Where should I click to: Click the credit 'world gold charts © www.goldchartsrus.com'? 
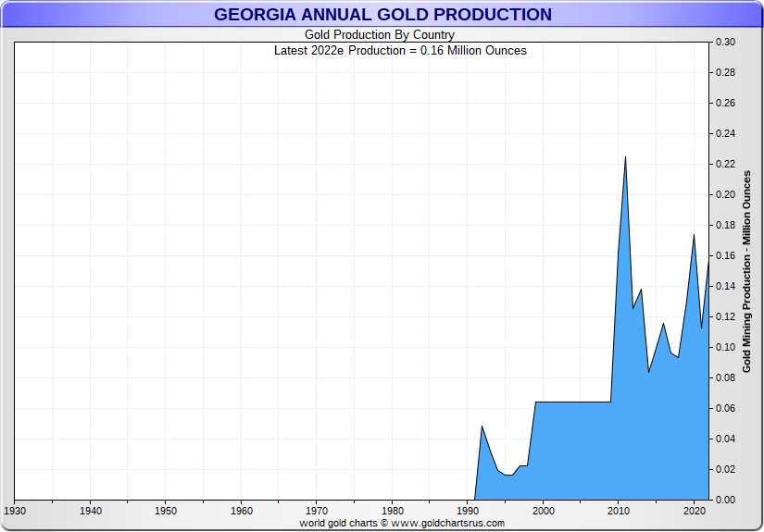coord(402,523)
